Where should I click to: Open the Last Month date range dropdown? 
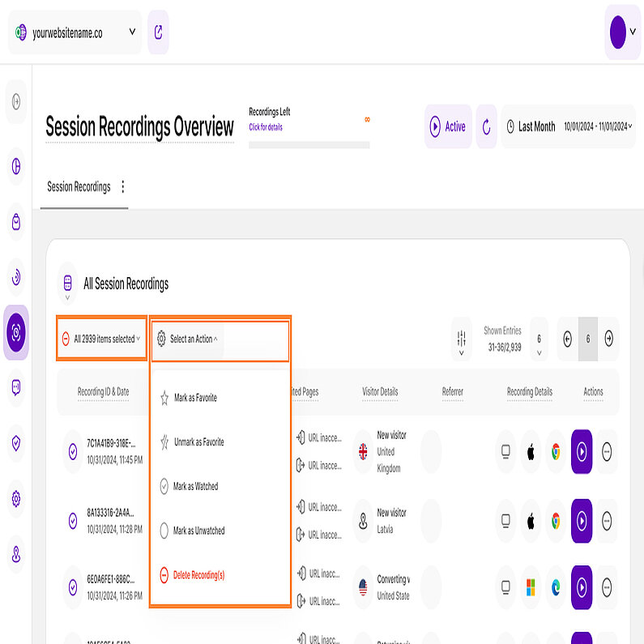coord(569,126)
